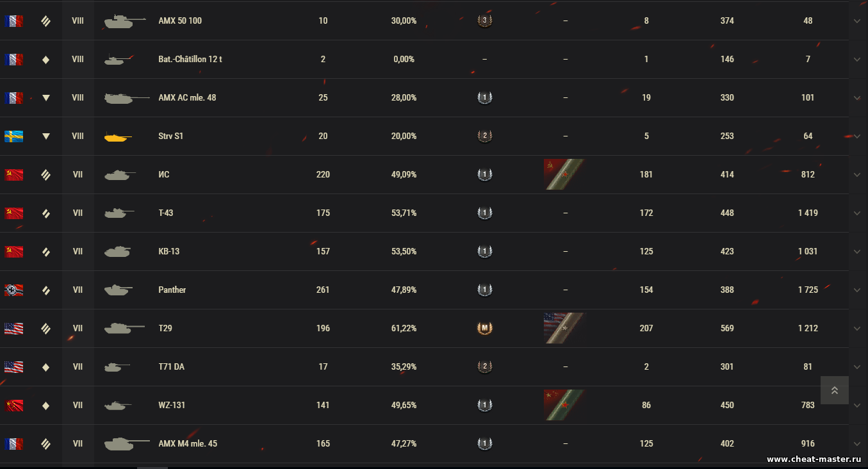868x469 pixels.
Task: Click the marks of excellence thumbnail for ИС
Action: pyautogui.click(x=564, y=174)
